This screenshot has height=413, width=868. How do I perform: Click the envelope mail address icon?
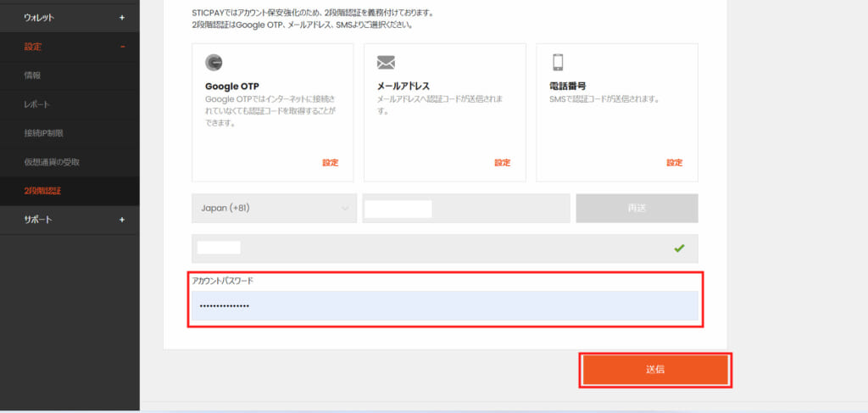pyautogui.click(x=386, y=63)
